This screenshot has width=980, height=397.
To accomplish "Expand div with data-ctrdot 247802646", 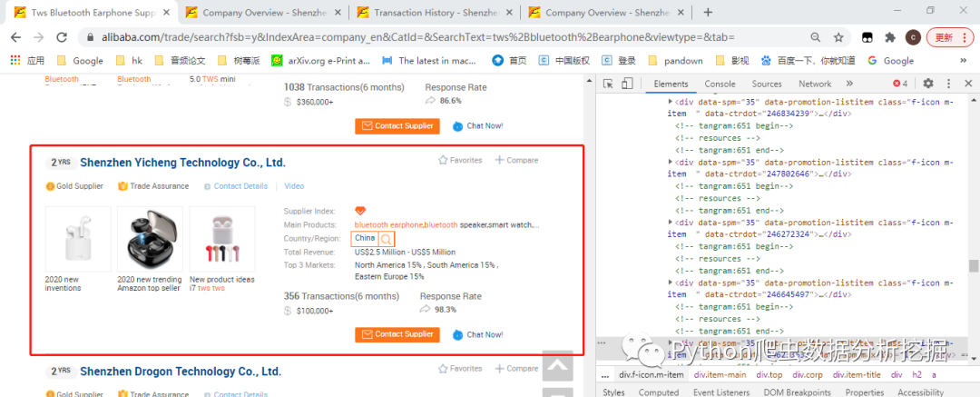I will pos(671,162).
